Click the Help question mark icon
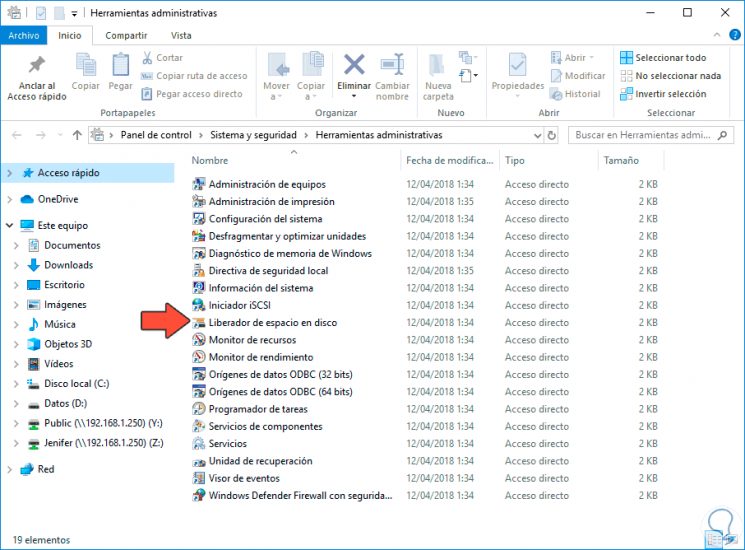 [734, 36]
